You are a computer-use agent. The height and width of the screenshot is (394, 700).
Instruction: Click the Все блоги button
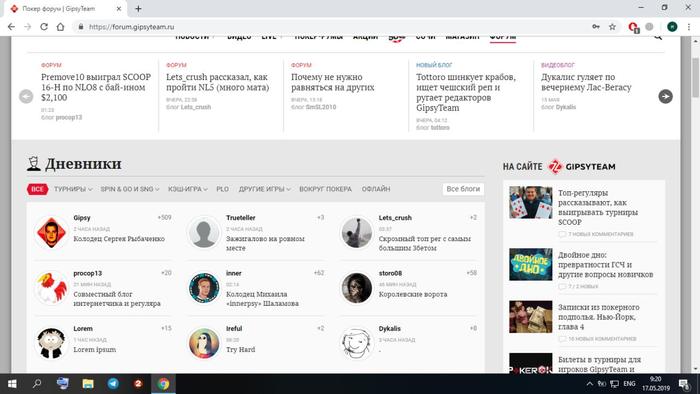point(463,189)
